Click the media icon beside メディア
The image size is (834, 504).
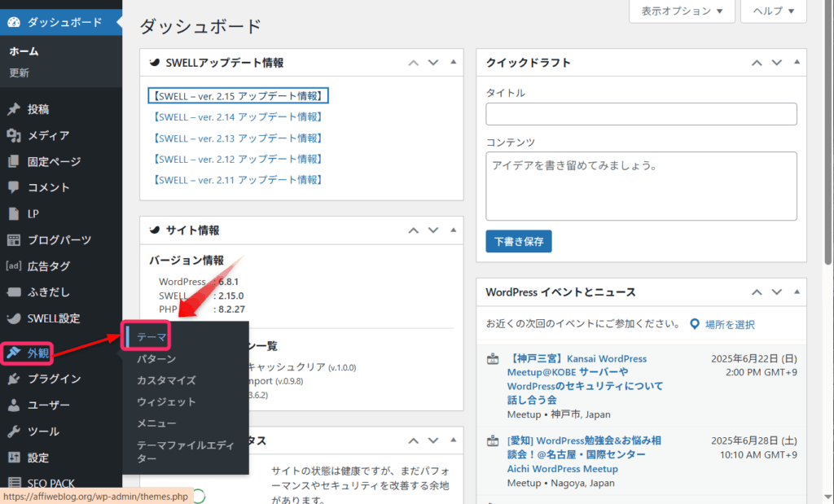point(14,136)
